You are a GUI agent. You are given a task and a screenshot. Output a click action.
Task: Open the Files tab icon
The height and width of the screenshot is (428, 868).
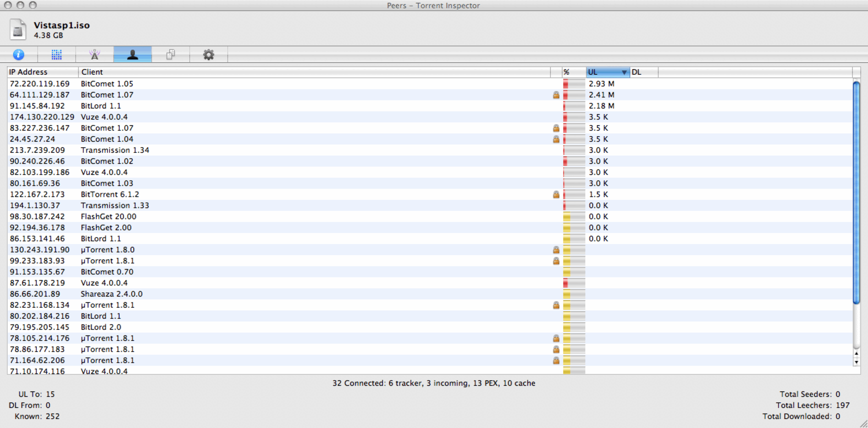pyautogui.click(x=171, y=54)
